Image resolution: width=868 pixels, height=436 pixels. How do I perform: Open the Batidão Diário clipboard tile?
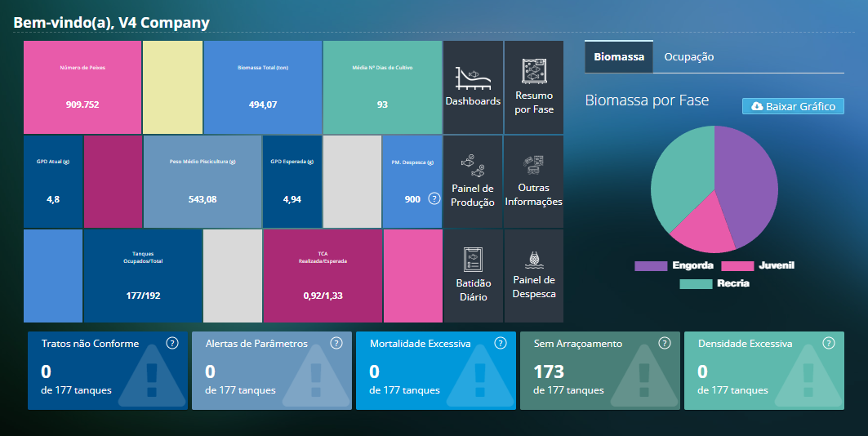pos(473,276)
